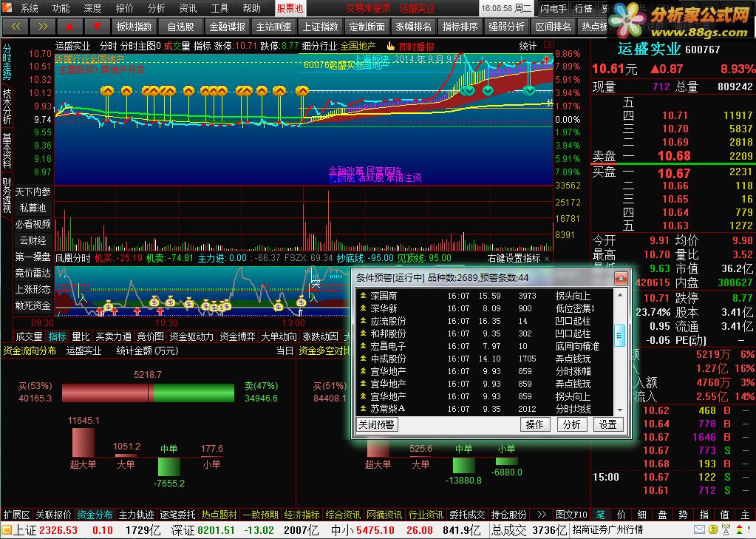Open 竞价雷达 from left sidebar
The width and height of the screenshot is (756, 539).
[33, 273]
